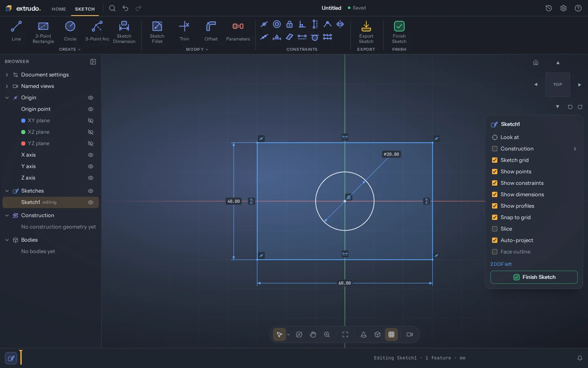This screenshot has height=368, width=588.
Task: Select the 60.00 dimension value
Action: 345,283
